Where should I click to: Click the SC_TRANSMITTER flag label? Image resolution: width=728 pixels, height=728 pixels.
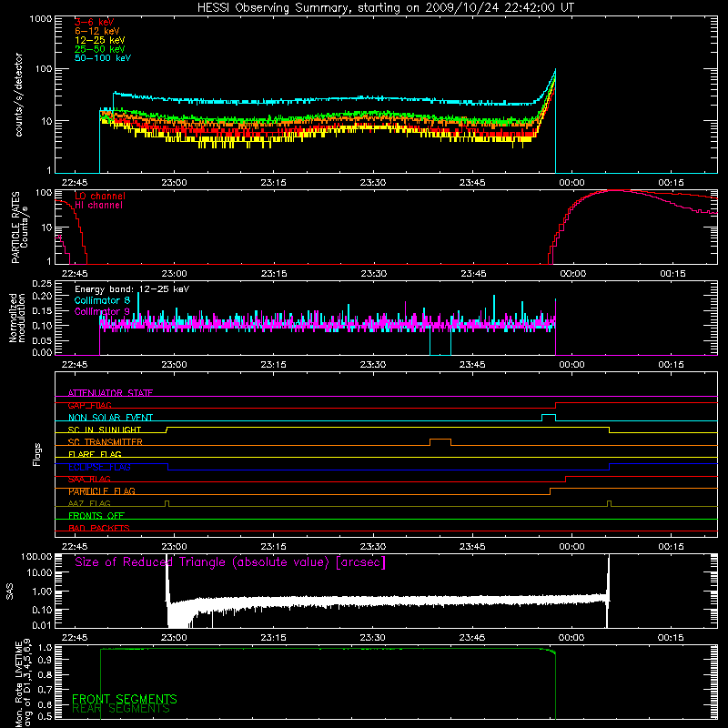pos(106,442)
